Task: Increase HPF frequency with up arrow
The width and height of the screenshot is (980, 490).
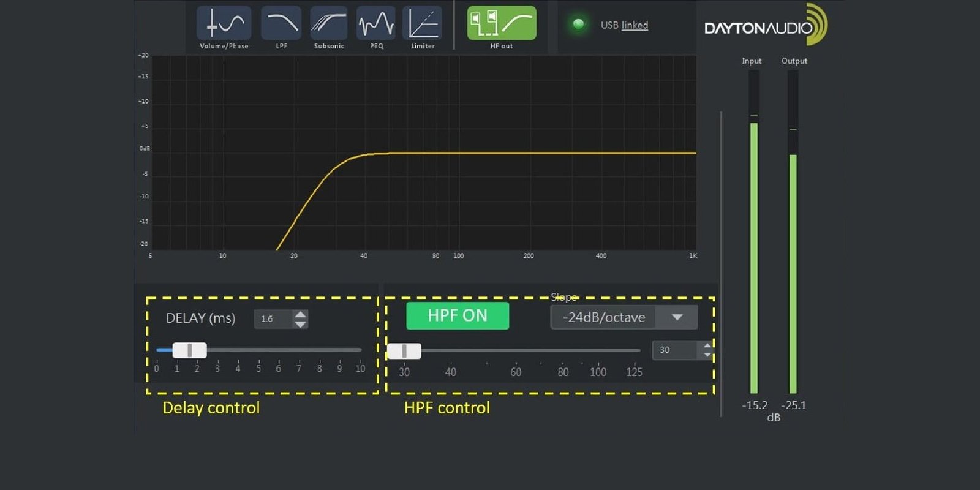Action: (707, 345)
